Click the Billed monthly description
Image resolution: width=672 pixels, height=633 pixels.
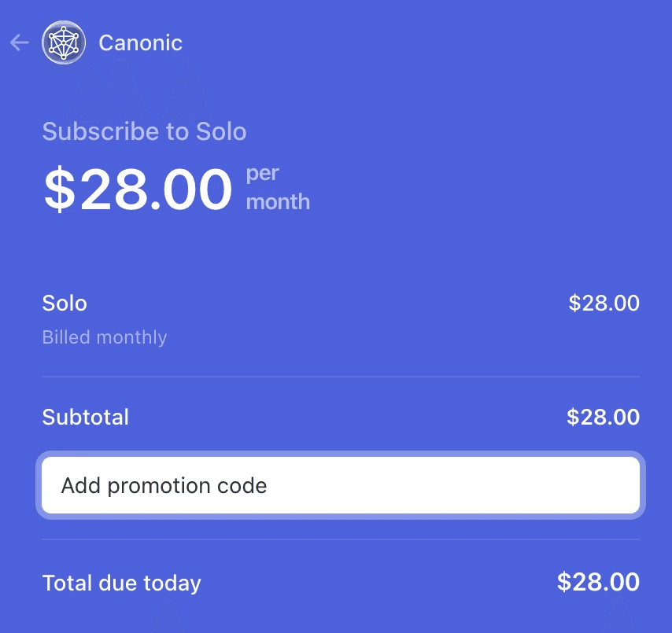(x=105, y=337)
